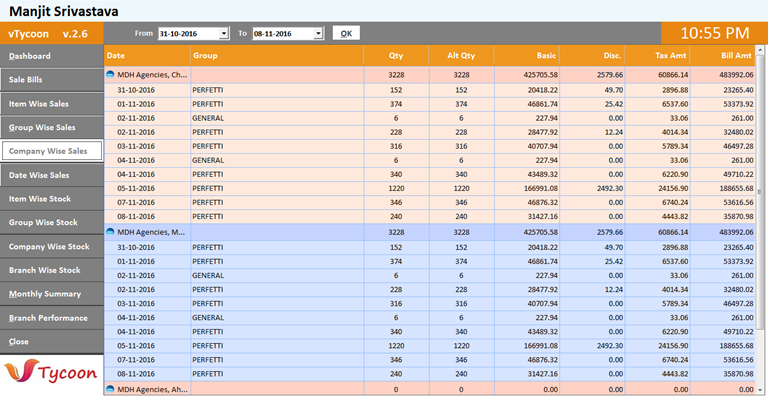Click the From date field 31-10-2016
The image size is (768, 396).
point(189,33)
